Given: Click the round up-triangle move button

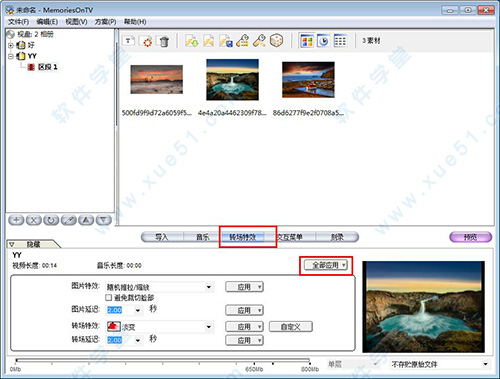Looking at the screenshot, I should click(x=86, y=220).
